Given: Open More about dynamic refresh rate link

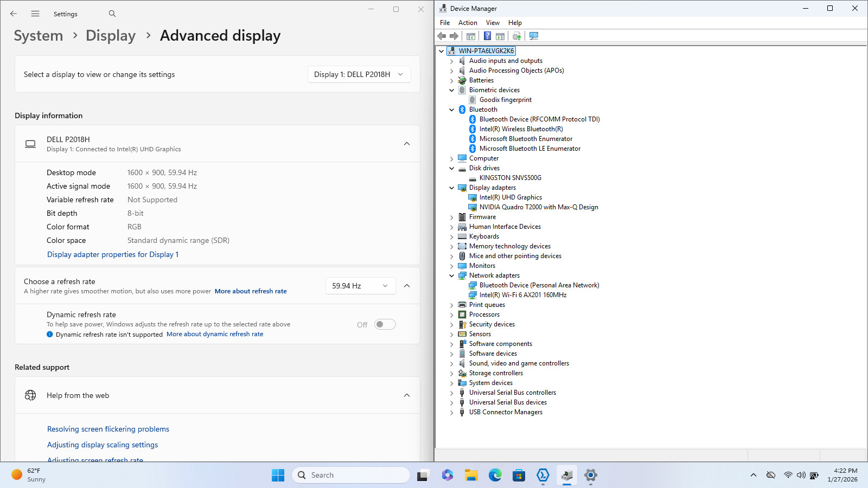Looking at the screenshot, I should (215, 334).
